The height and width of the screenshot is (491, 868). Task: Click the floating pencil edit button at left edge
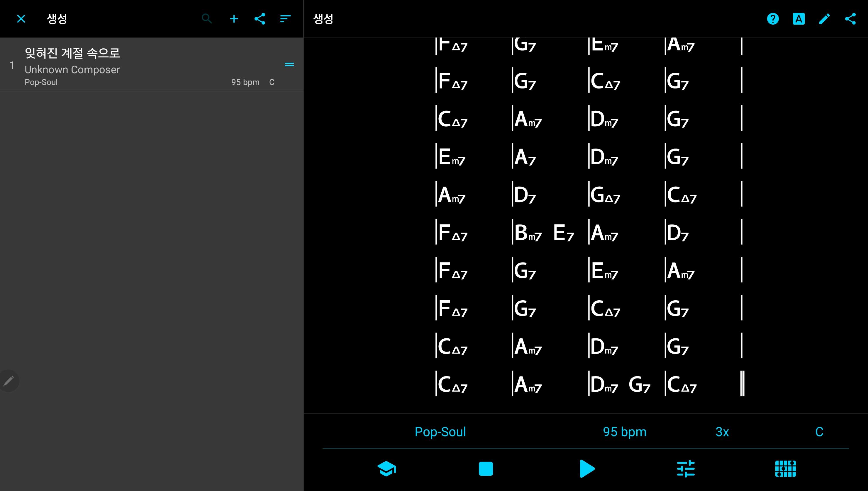(9, 381)
